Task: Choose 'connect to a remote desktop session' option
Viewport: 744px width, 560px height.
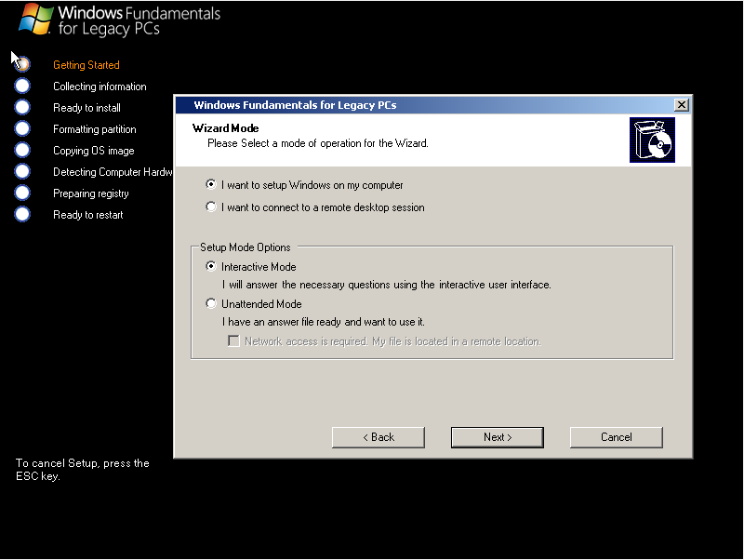Action: point(211,207)
